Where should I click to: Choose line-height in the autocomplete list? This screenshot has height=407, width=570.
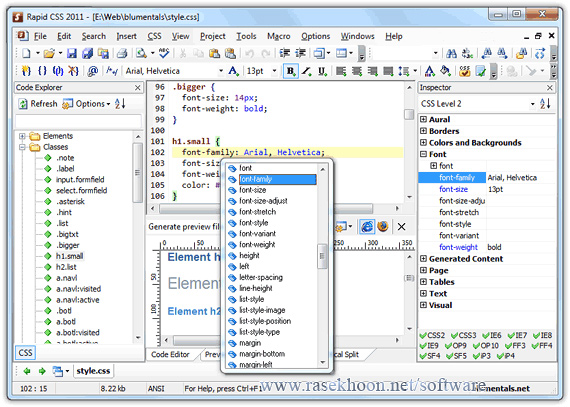256,288
